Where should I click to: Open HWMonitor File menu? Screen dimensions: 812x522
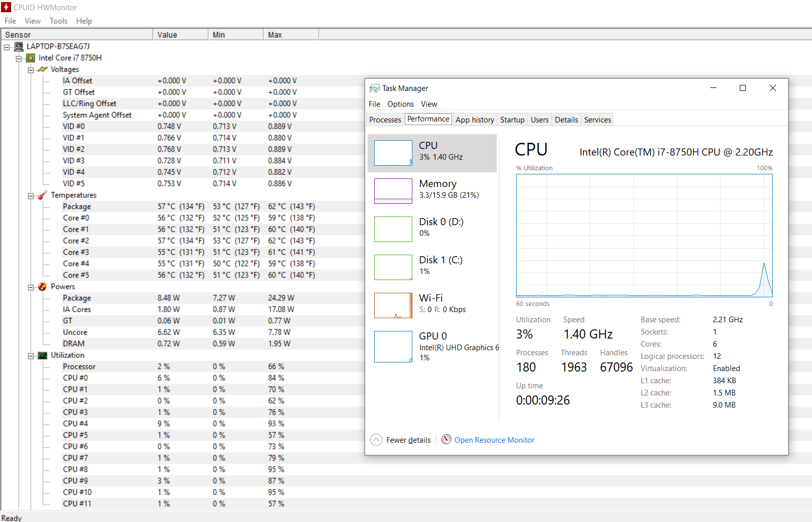[10, 21]
